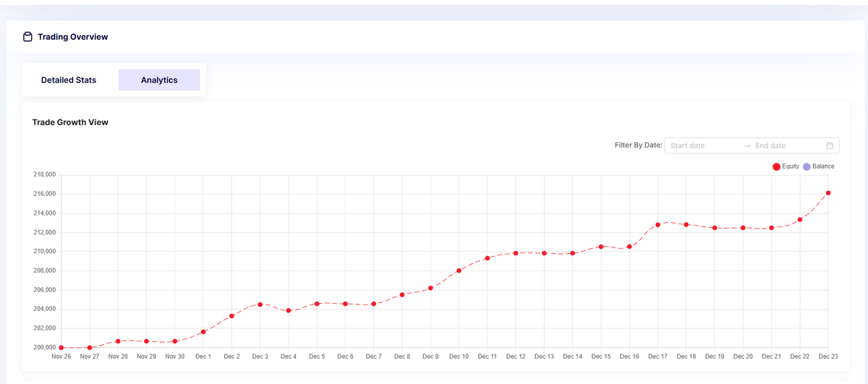Click the Trade Growth View title
This screenshot has width=868, height=384.
(70, 122)
